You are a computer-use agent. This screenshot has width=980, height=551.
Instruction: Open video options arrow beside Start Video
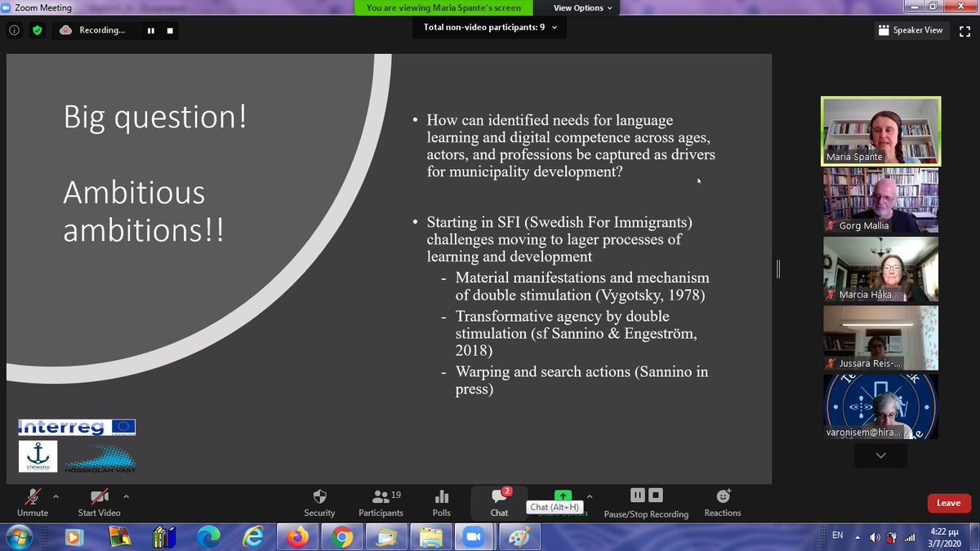pos(126,495)
